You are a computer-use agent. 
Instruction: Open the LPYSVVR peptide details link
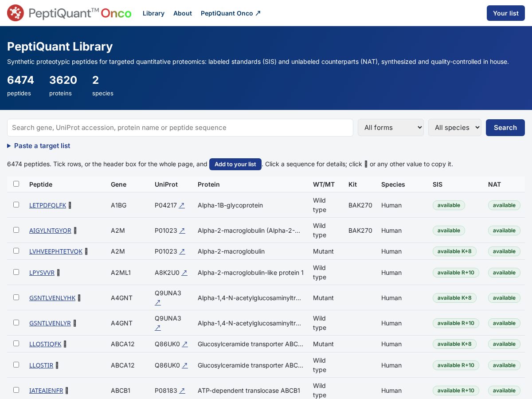pyautogui.click(x=42, y=273)
